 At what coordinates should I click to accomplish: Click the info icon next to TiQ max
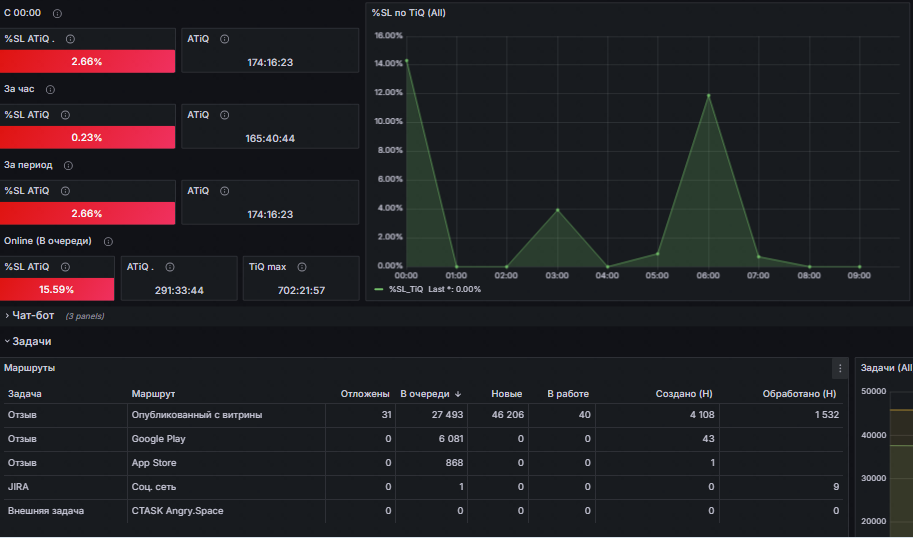pos(302,267)
